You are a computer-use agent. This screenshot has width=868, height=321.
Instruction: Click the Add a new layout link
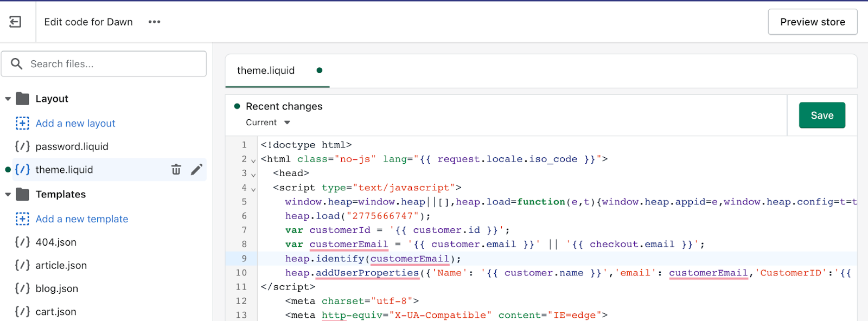coord(75,123)
